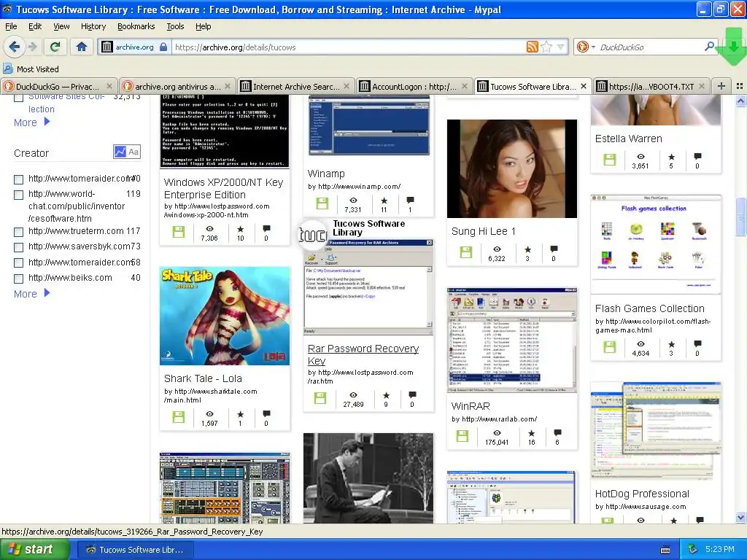Open the Flash Games Collection title
This screenshot has width=747, height=560.
(x=649, y=308)
